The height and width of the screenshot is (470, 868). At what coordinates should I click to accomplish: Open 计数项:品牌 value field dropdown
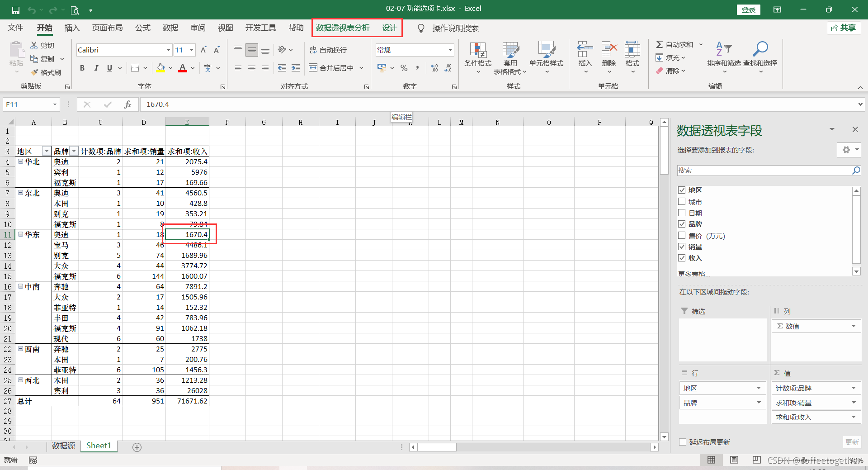click(854, 388)
